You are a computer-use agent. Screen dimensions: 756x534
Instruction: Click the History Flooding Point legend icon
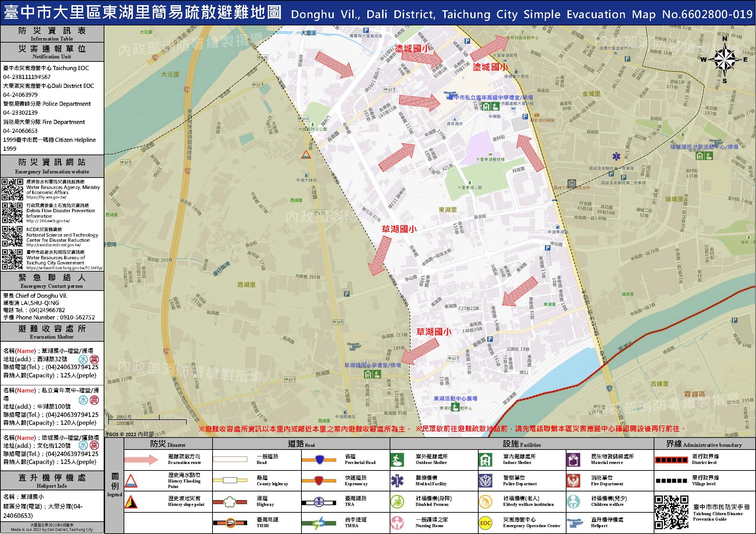click(x=131, y=481)
